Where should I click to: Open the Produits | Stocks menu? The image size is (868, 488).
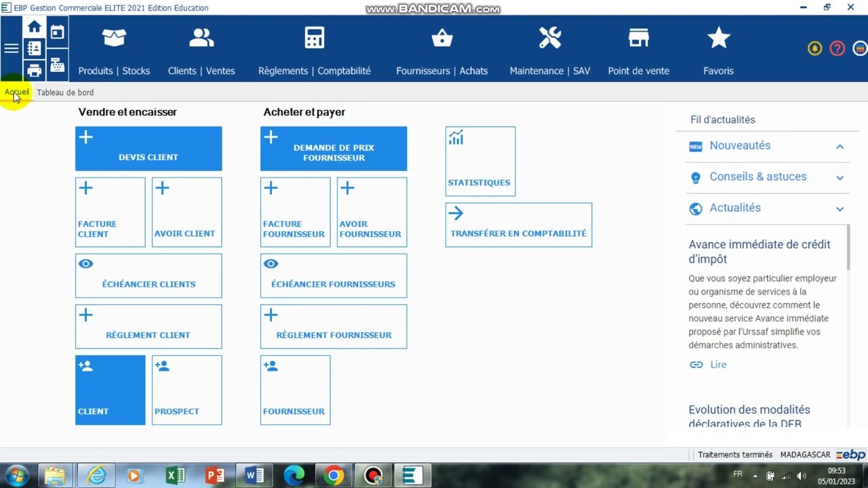click(114, 51)
